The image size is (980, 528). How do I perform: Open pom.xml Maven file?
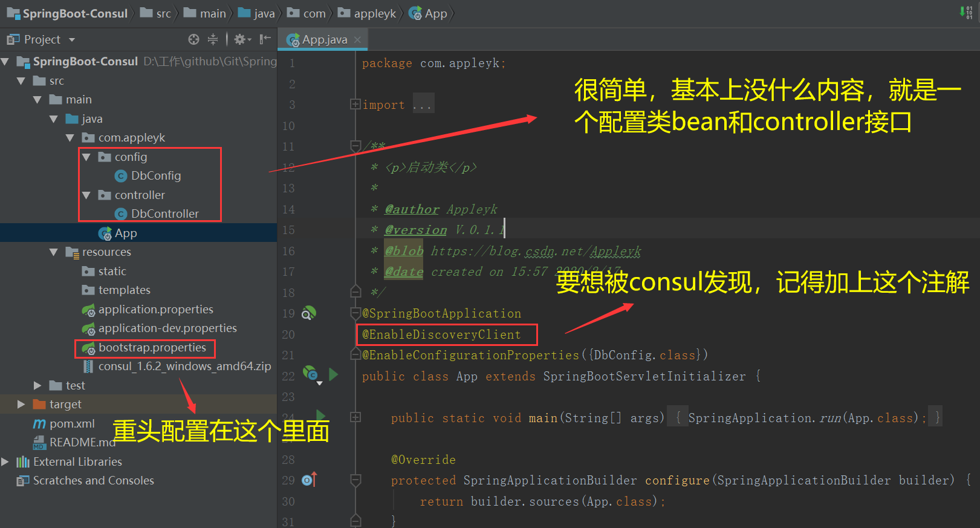click(72, 423)
